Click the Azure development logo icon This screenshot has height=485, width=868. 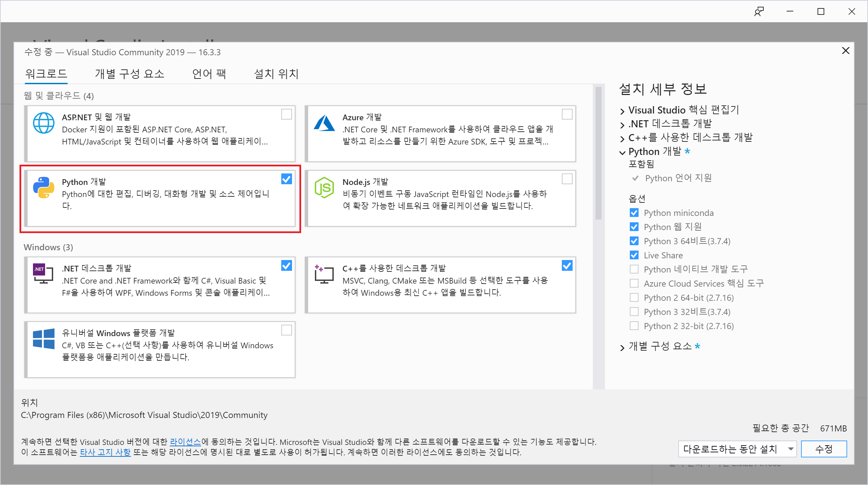(x=324, y=123)
